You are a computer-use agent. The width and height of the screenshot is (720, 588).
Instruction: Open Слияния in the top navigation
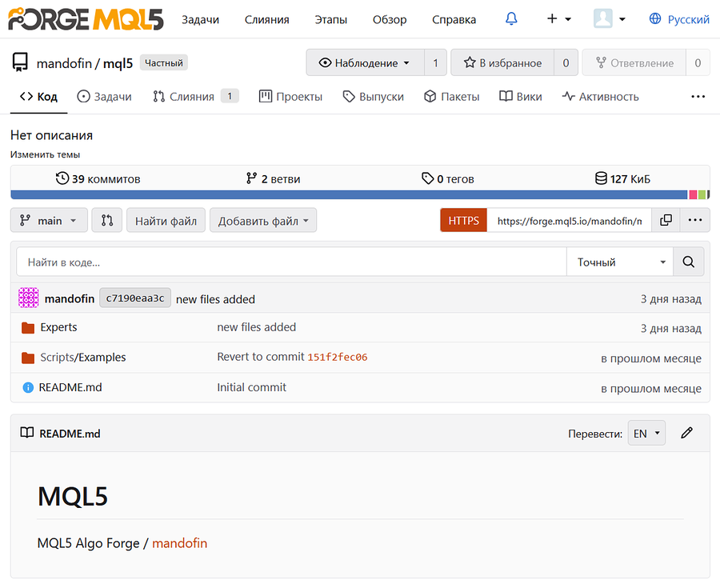(x=266, y=20)
